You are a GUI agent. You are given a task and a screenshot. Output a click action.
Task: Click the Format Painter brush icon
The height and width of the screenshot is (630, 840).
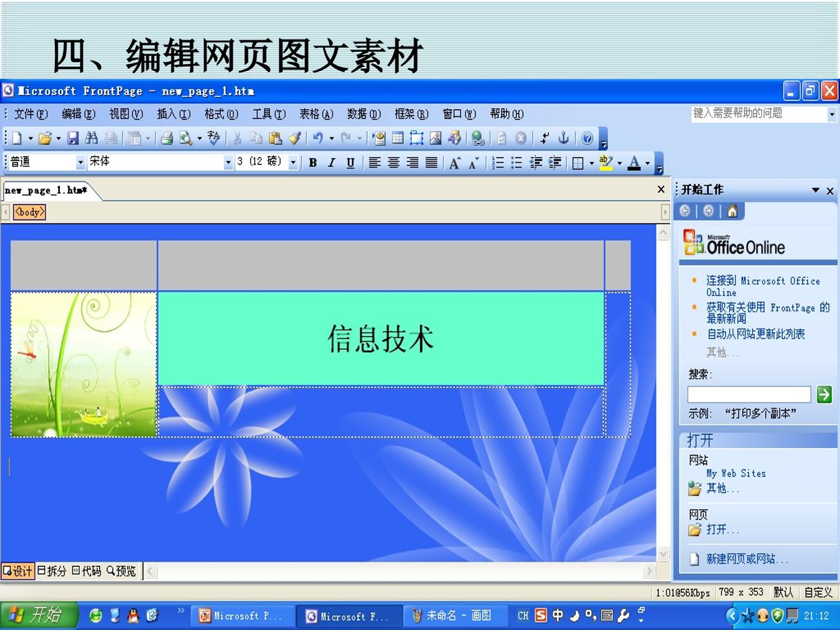point(295,138)
